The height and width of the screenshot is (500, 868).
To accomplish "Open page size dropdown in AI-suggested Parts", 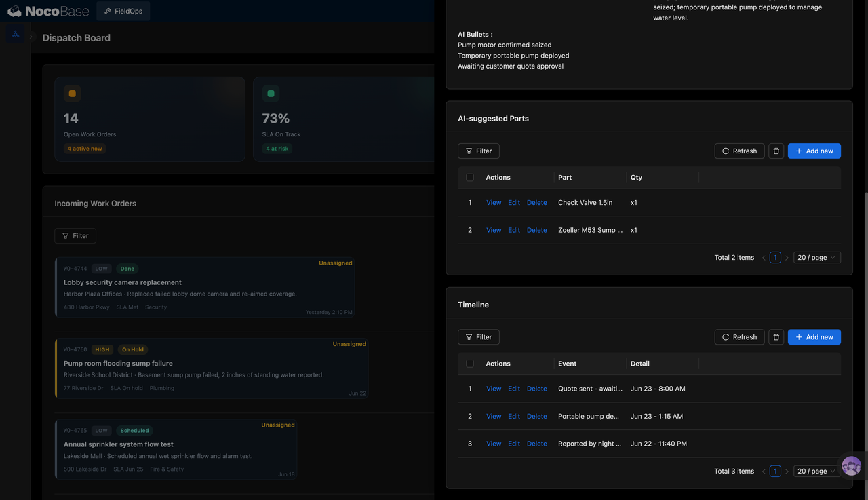I will coord(817,258).
